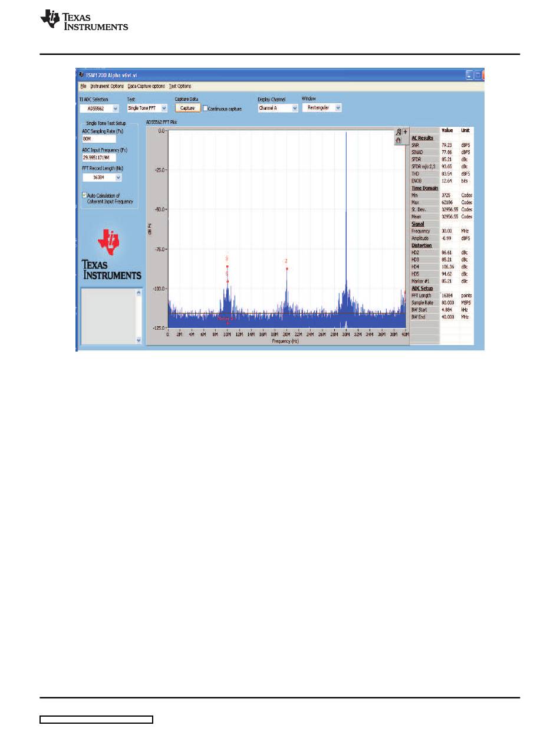Click the HD2 value 86.61

[447, 252]
